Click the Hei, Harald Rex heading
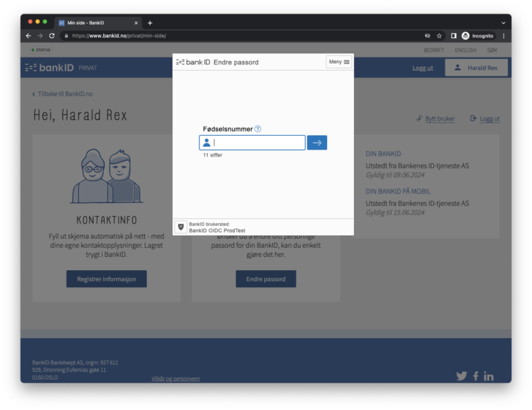 click(80, 115)
